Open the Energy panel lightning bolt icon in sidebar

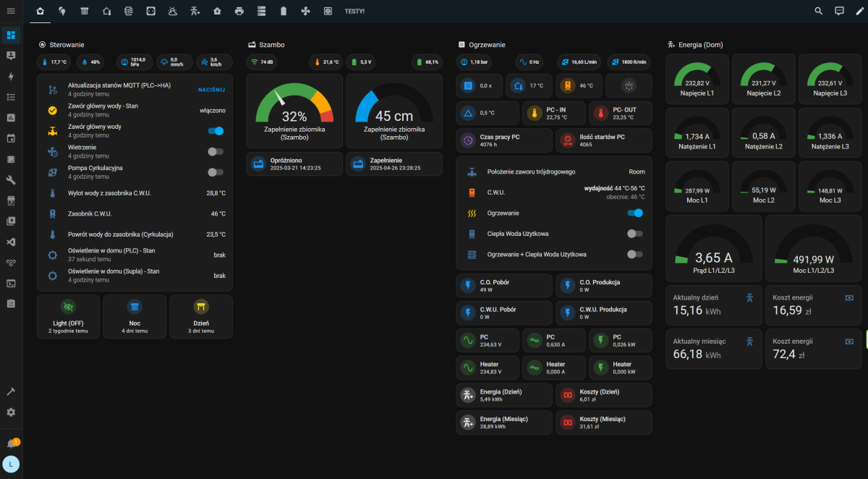11,76
